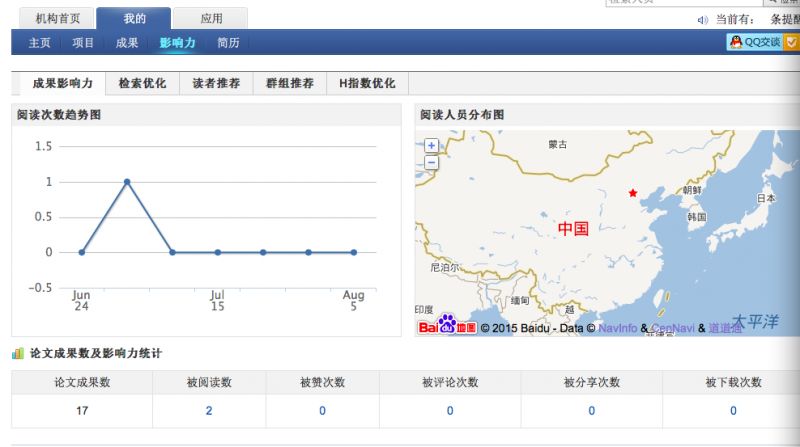Click the 日本 label on the map
Image resolution: width=800 pixels, height=447 pixels.
pos(766,198)
